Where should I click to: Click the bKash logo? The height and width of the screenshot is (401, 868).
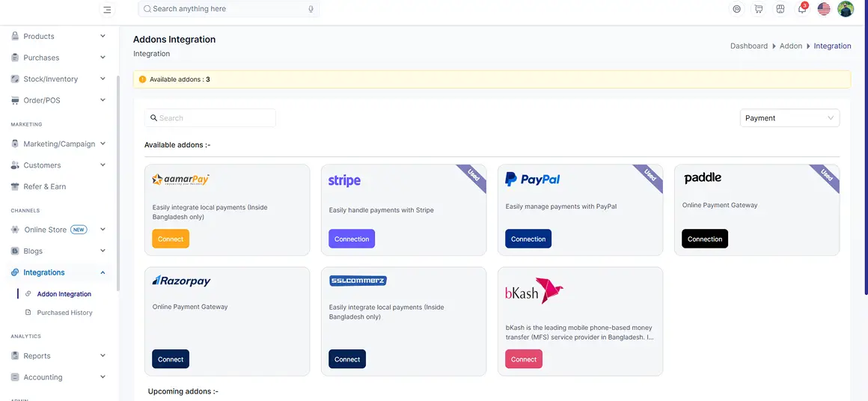534,291
